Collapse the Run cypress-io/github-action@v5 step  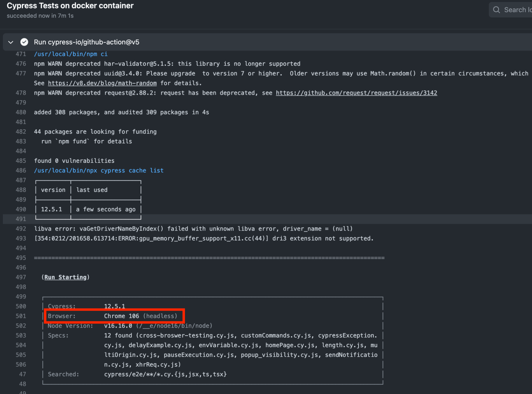tap(11, 42)
